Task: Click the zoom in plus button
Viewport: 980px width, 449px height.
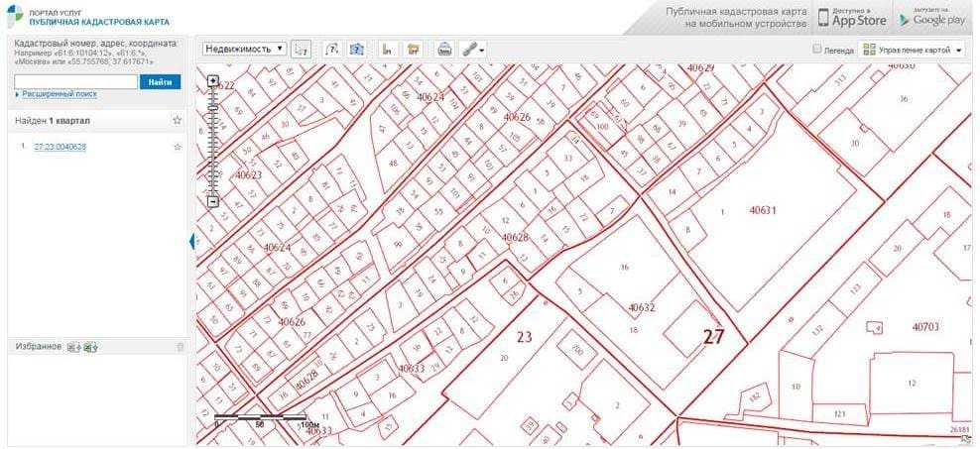Action: [213, 81]
